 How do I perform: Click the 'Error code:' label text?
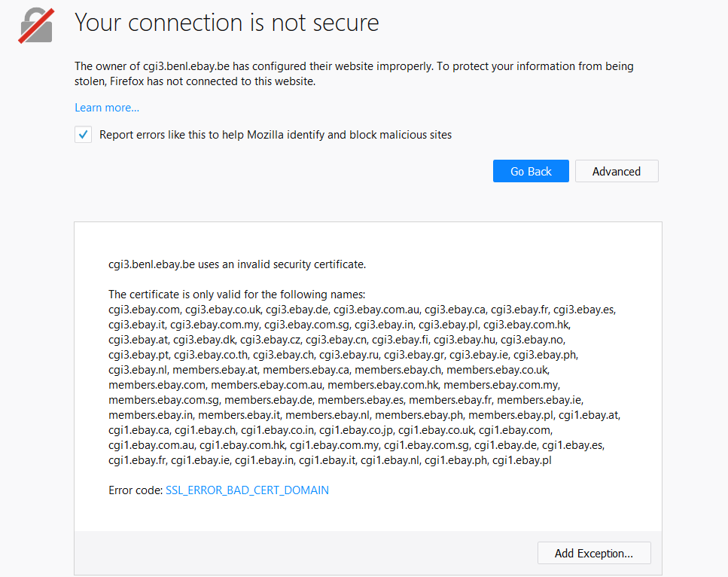[136, 490]
